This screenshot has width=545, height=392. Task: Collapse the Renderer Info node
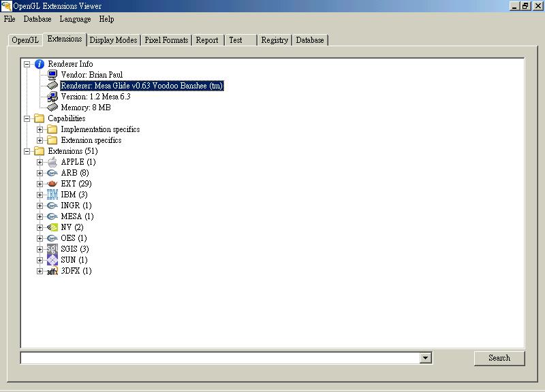(27, 64)
